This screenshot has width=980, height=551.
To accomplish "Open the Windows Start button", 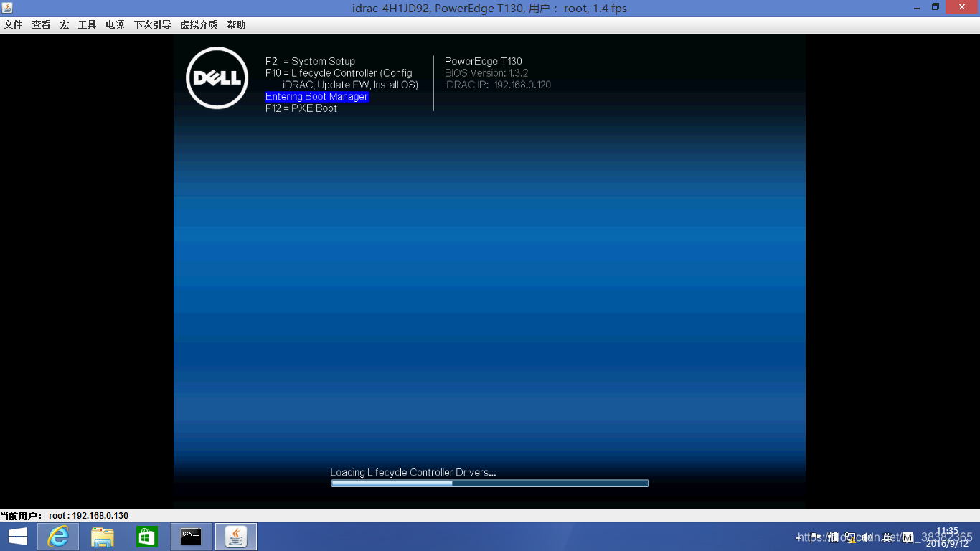I will [18, 537].
